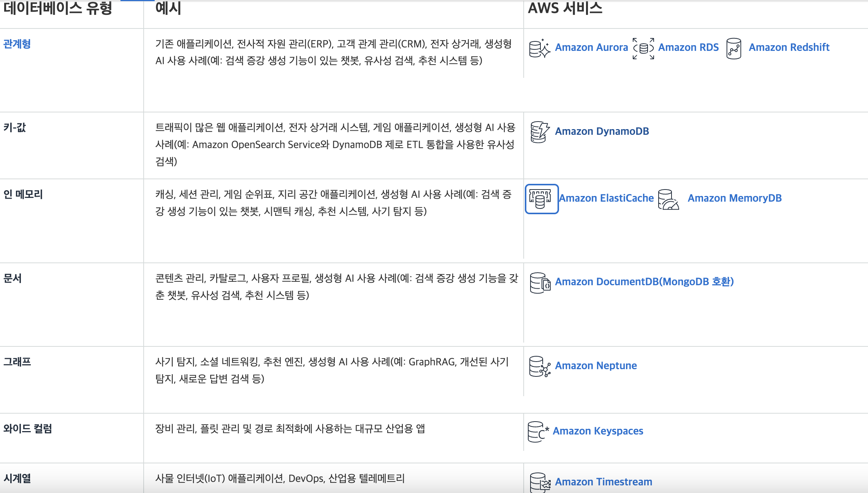The image size is (868, 493).
Task: Open the Amazon ElastiCache text link
Action: click(607, 198)
